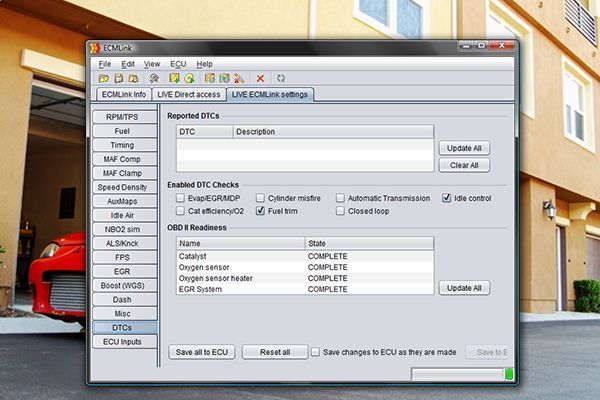The width and height of the screenshot is (600, 400).
Task: Open the Speed Density section
Action: pos(125,187)
